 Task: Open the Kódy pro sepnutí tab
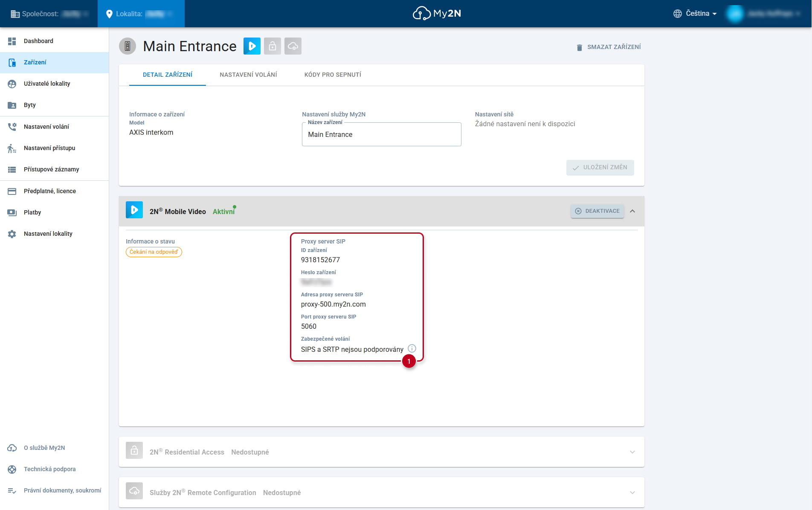point(333,75)
